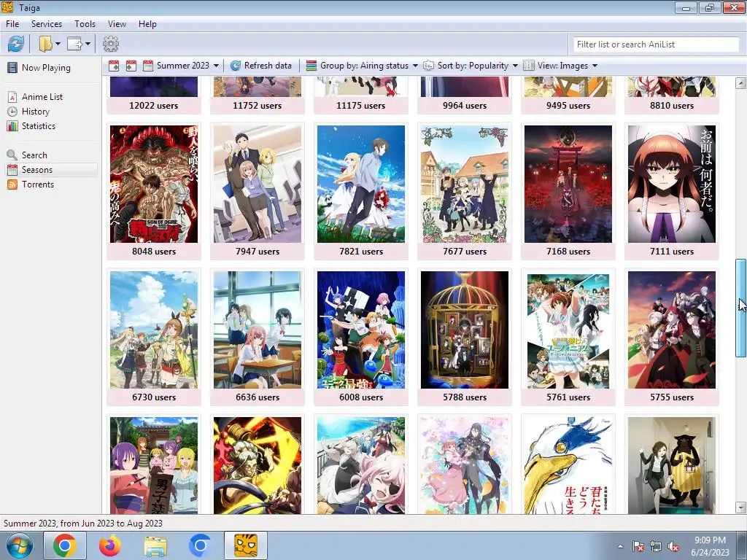Screen dimensions: 747x560
Task: Click the vertical scrollbar thumb
Action: click(740, 308)
